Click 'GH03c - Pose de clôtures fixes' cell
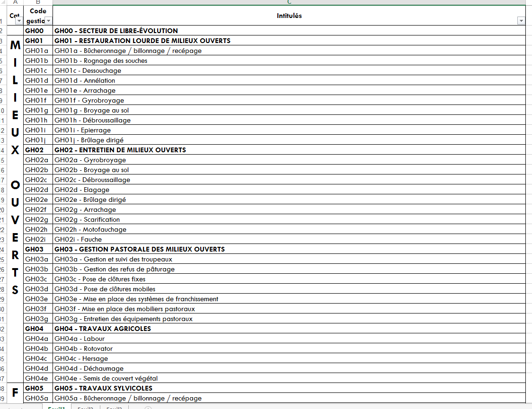 (289, 279)
